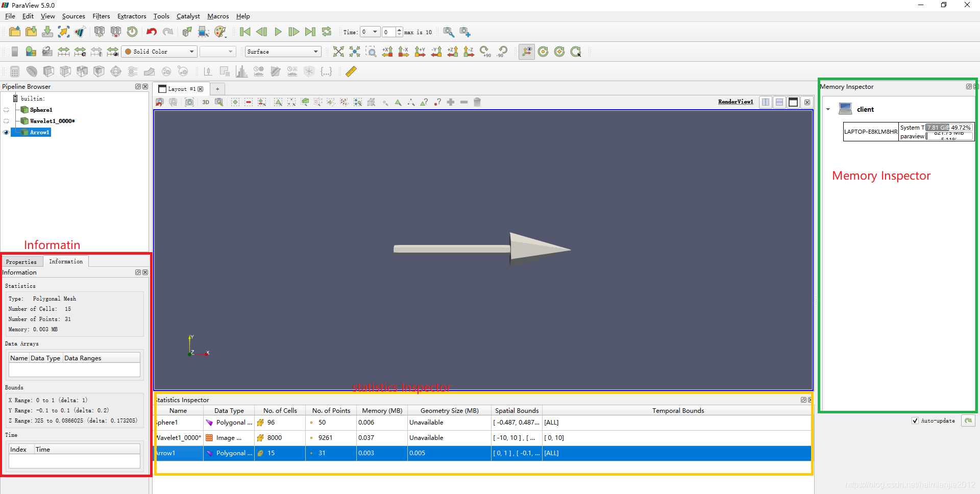
Task: Open the Catalyst menu
Action: pos(188,16)
